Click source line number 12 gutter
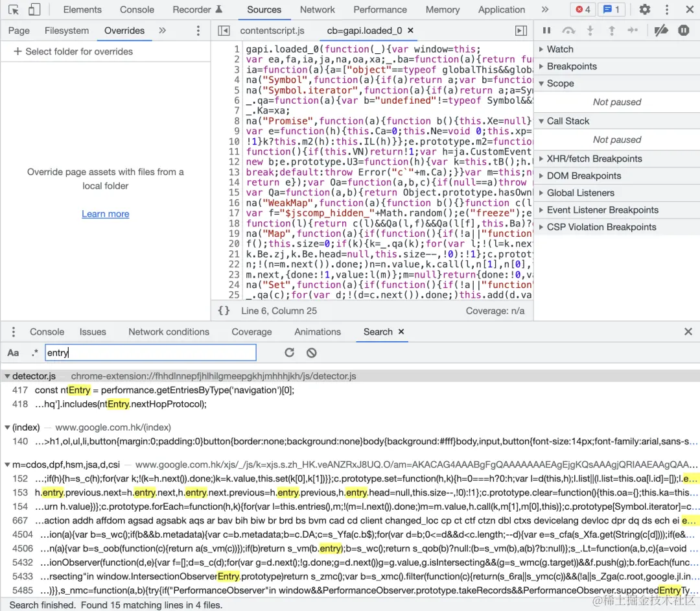The height and width of the screenshot is (611, 700). click(x=234, y=162)
